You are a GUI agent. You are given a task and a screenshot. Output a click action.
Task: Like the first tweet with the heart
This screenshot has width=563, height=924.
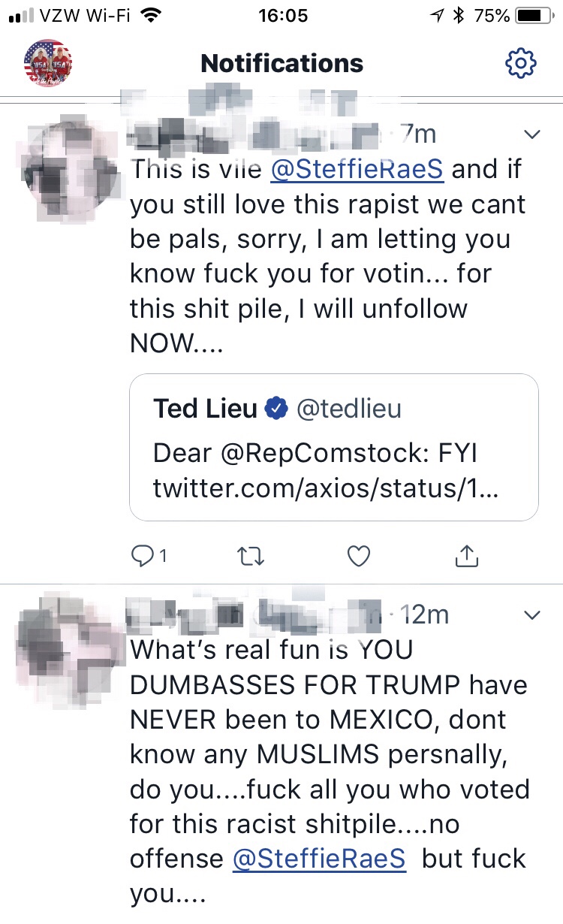tap(359, 555)
